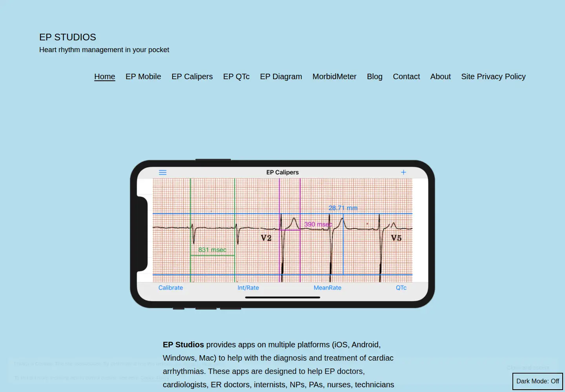Click the '390 msec' caliper label
Screen dimensions: 565x392
pos(318,224)
